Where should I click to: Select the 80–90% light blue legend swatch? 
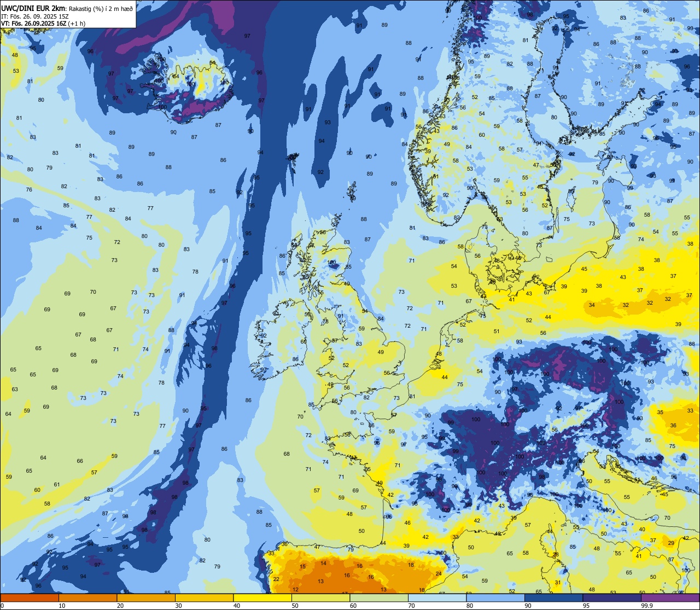(x=495, y=597)
